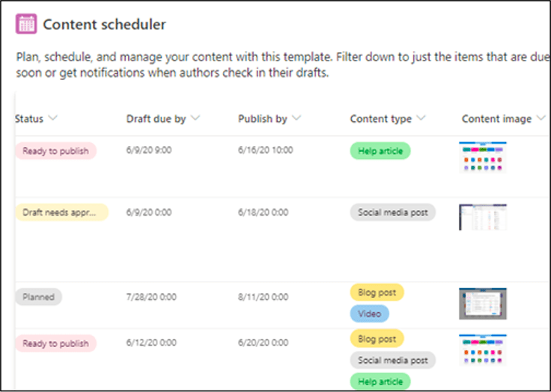This screenshot has width=551, height=392.
Task: Open the Content image column dropdown
Action: (541, 118)
